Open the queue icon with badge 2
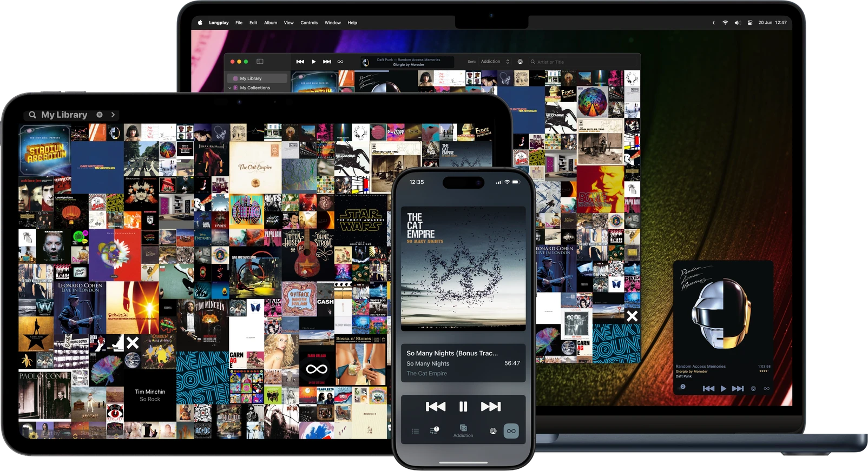The height and width of the screenshot is (471, 868). [683, 387]
